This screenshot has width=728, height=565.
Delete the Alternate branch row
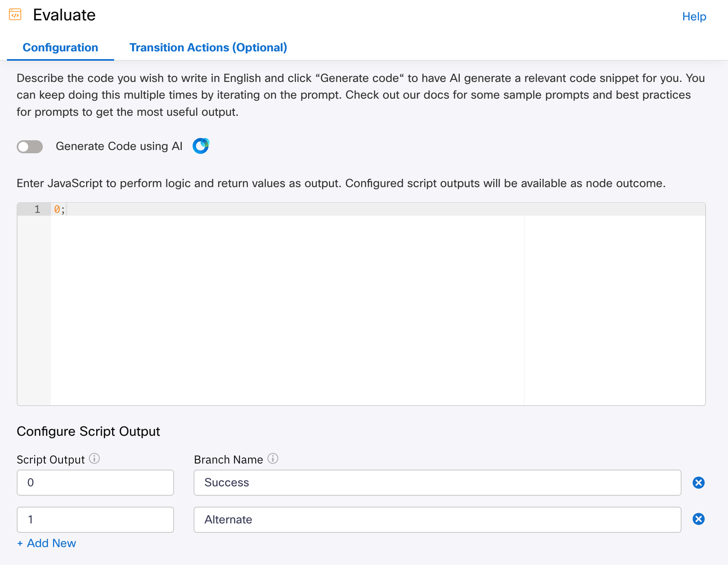click(x=698, y=519)
